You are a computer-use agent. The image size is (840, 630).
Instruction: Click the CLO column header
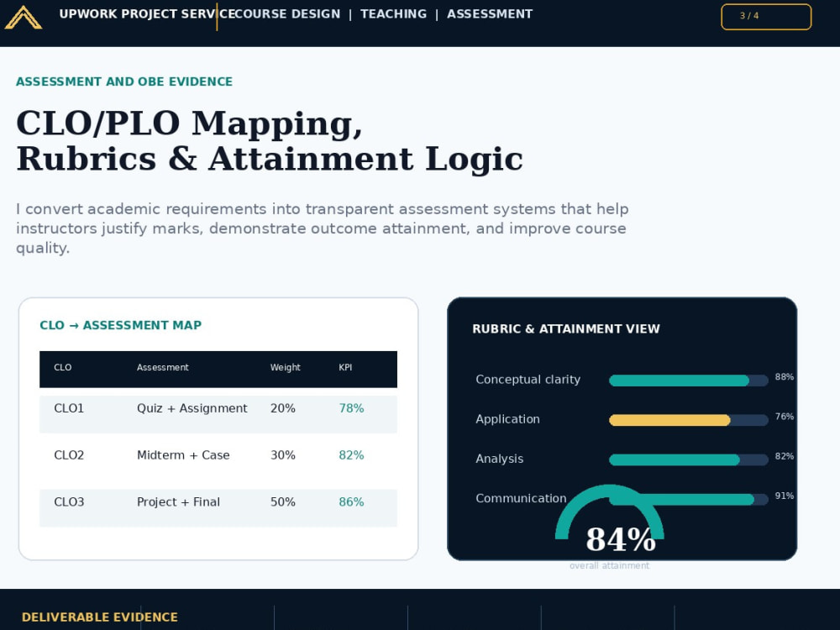(63, 368)
